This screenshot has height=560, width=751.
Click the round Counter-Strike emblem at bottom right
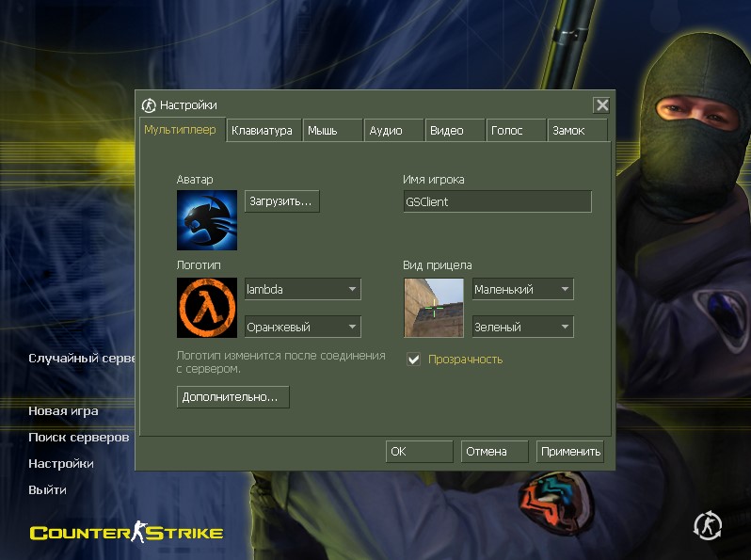click(708, 525)
